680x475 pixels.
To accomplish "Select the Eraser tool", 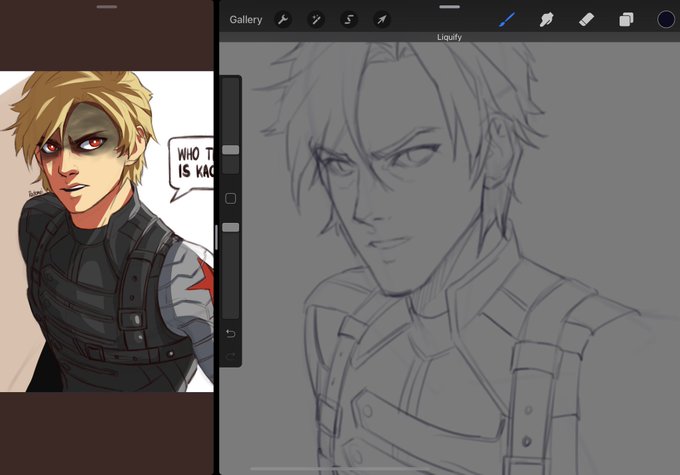I will (586, 20).
